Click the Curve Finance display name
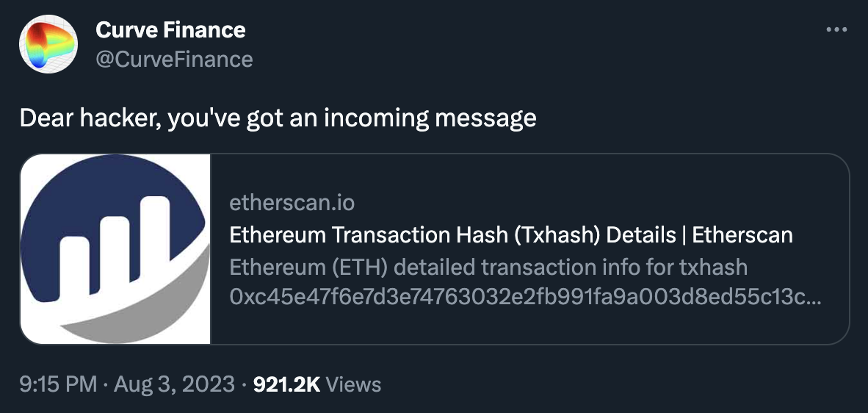 click(170, 30)
